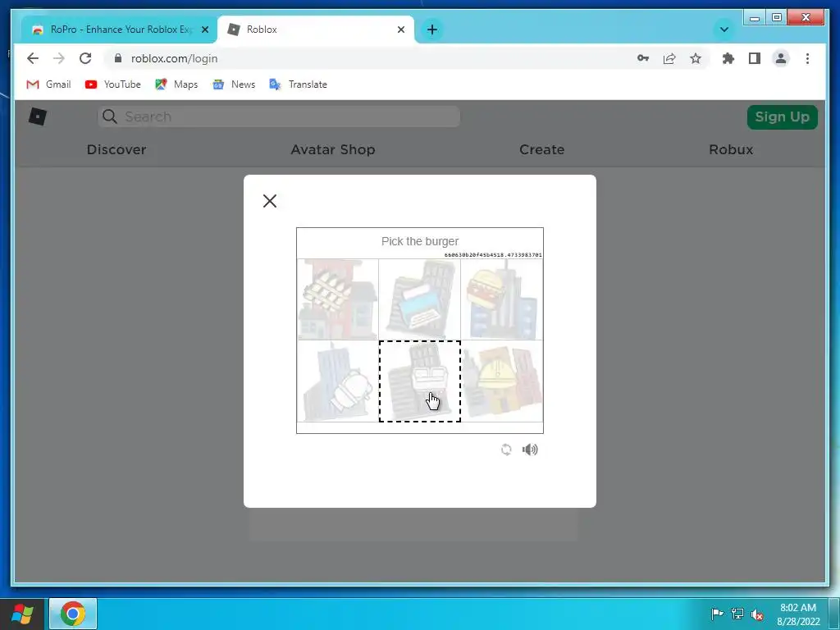Select the Roblox tab

(x=316, y=30)
